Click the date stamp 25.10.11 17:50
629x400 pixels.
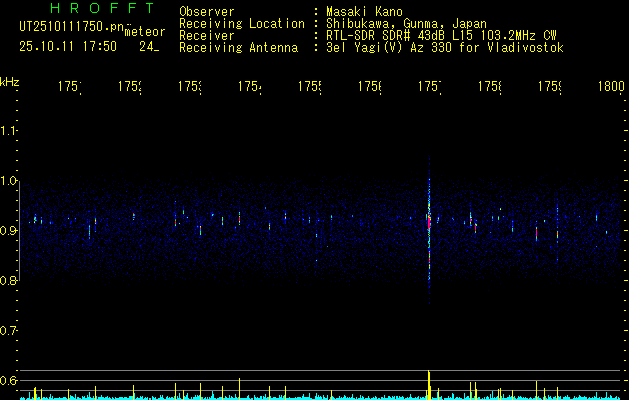click(68, 47)
